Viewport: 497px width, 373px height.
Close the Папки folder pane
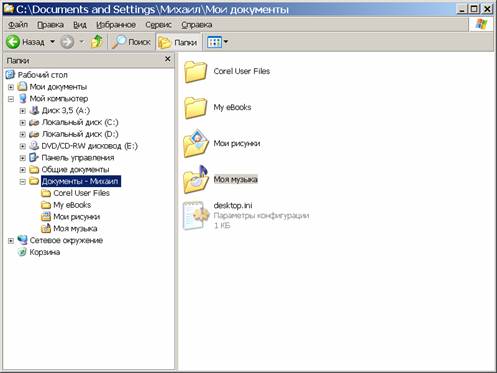click(x=168, y=59)
